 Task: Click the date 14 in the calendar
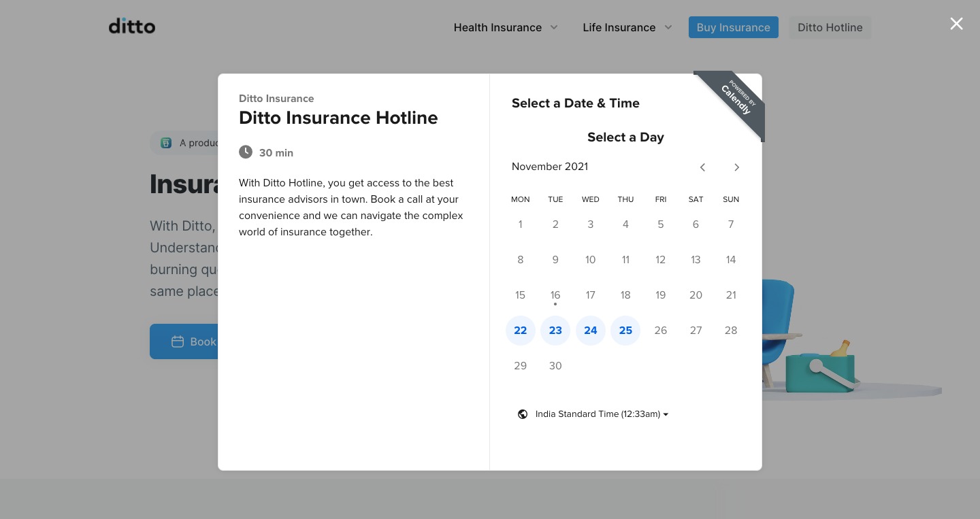tap(731, 260)
